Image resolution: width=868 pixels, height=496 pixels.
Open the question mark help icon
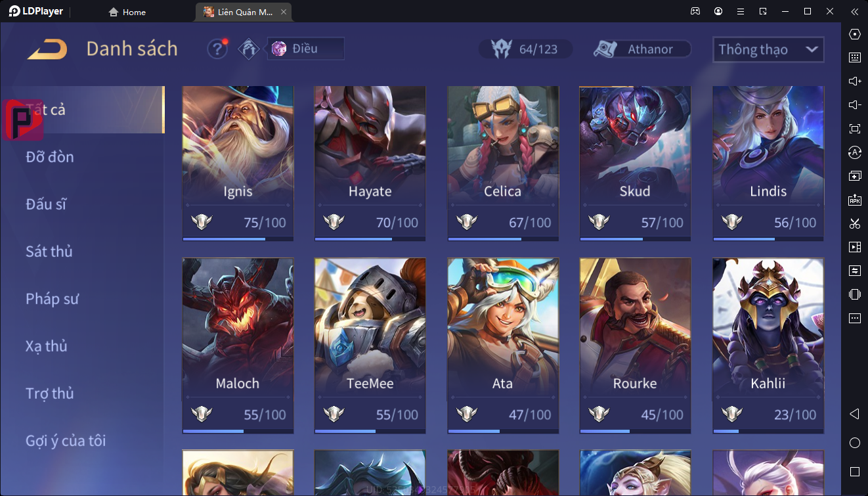217,49
